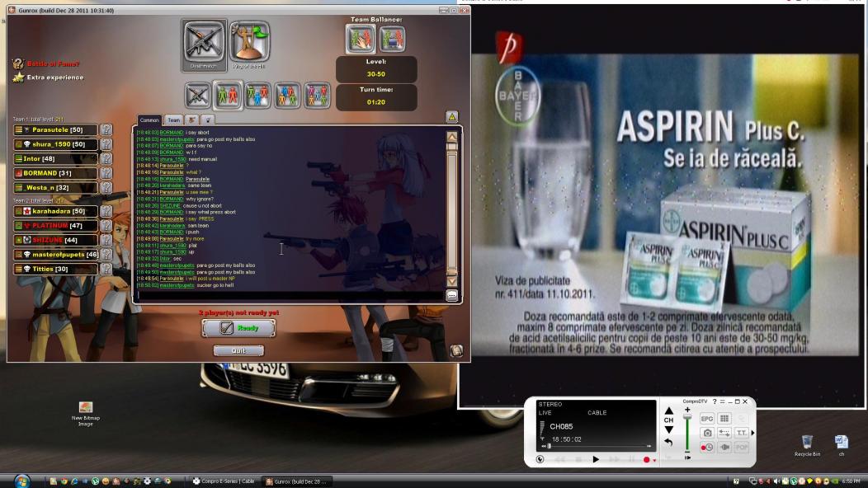Expand the ComproDTV side panel arrow

click(752, 433)
